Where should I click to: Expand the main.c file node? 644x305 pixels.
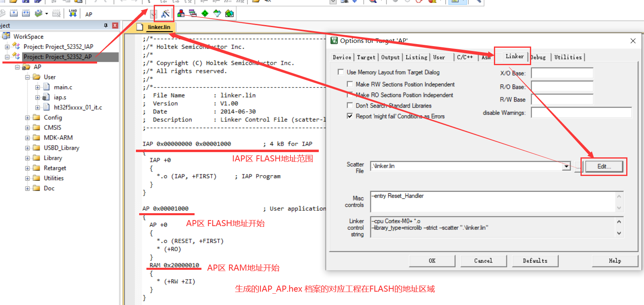[37, 87]
